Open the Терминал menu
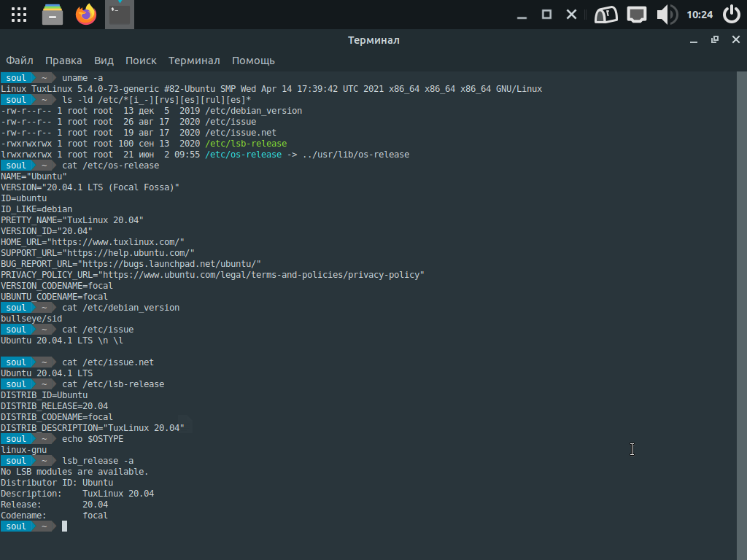This screenshot has width=747, height=560. pos(194,61)
